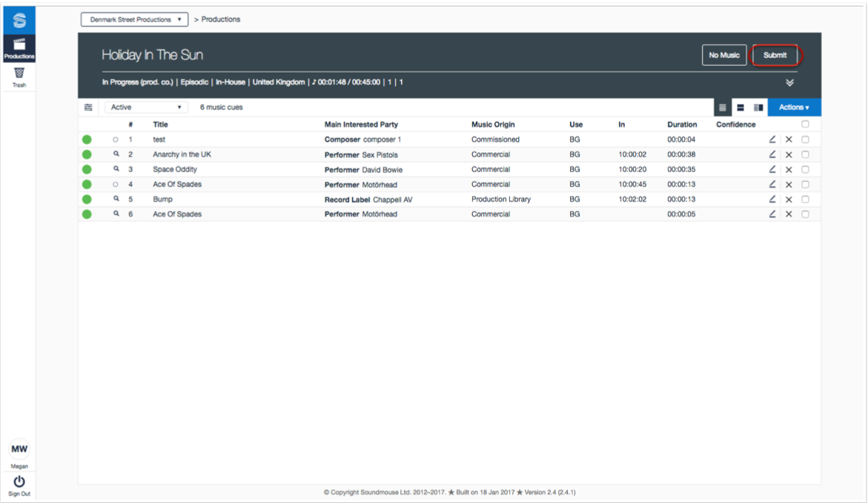Click the 'Production Library' origin cell

(501, 200)
